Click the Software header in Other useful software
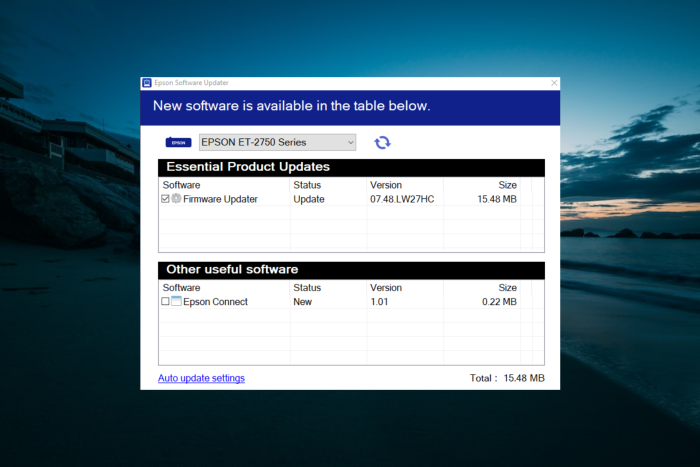 [181, 288]
